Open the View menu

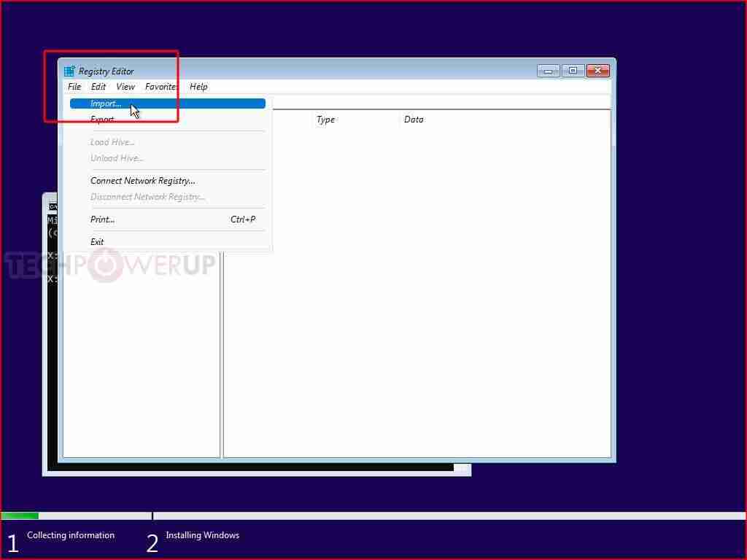point(125,86)
